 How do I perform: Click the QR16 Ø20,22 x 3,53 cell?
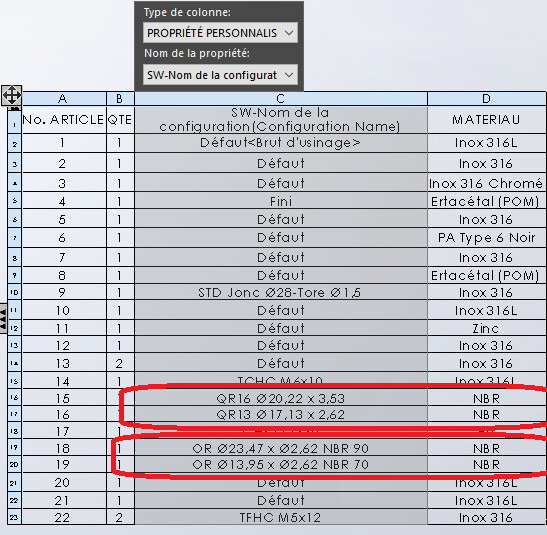pos(281,398)
